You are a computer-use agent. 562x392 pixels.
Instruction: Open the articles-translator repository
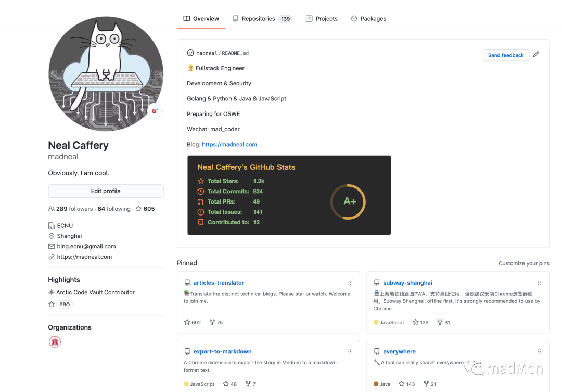(219, 283)
